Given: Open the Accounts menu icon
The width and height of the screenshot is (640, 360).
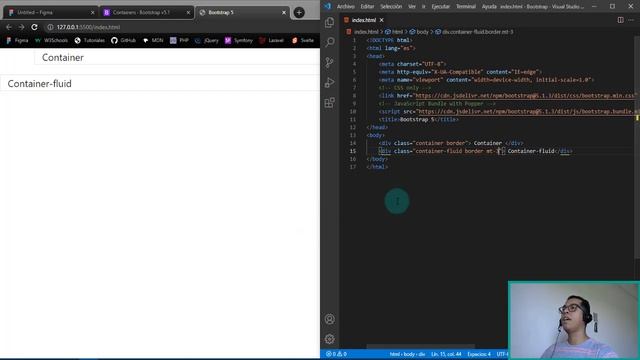Looking at the screenshot, I should click(330, 319).
